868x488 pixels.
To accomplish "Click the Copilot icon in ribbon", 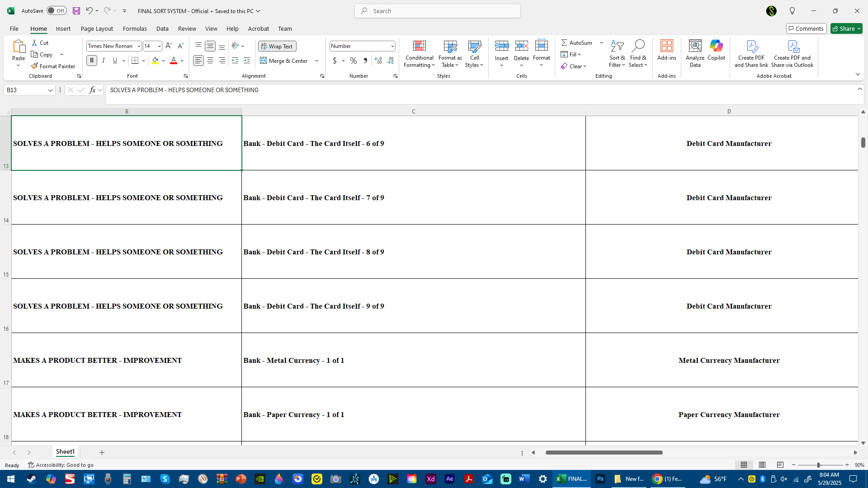I will [x=716, y=46].
